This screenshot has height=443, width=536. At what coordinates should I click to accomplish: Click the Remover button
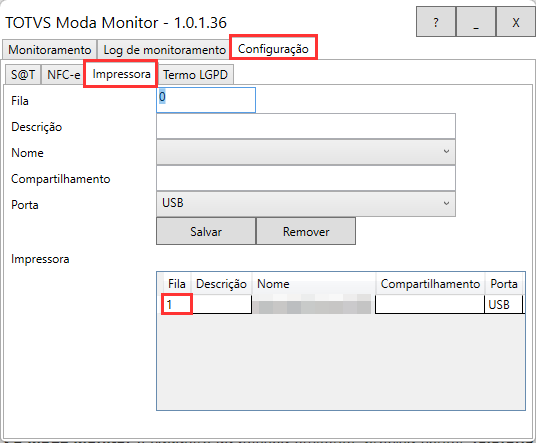[306, 231]
